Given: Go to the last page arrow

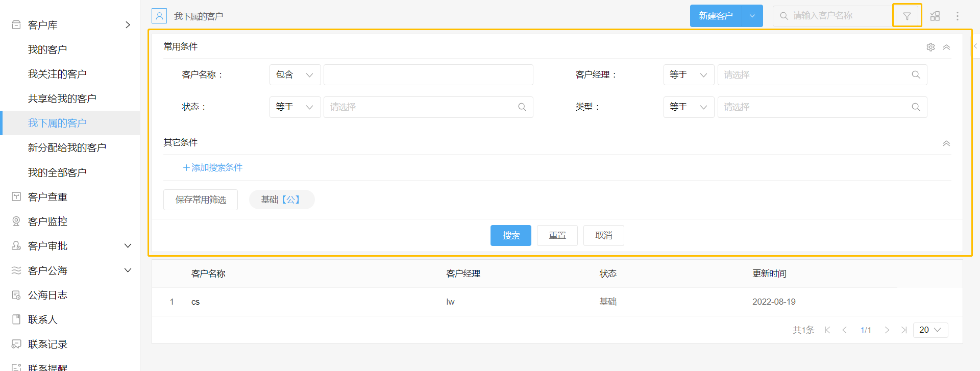Looking at the screenshot, I should coord(903,330).
